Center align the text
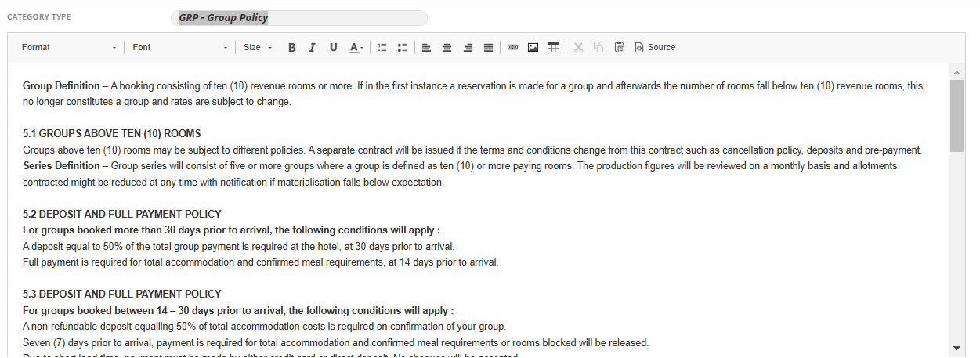This screenshot has height=358, width=980. click(x=447, y=48)
